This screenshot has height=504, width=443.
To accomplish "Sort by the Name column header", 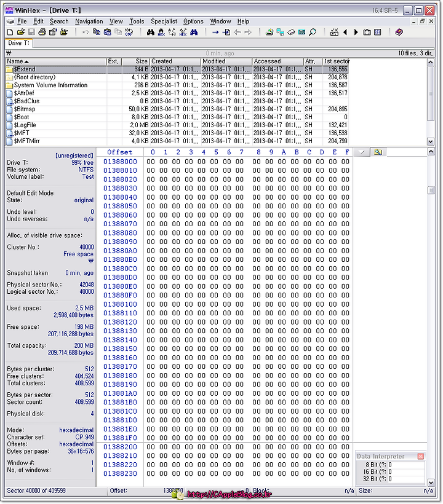I will point(56,61).
